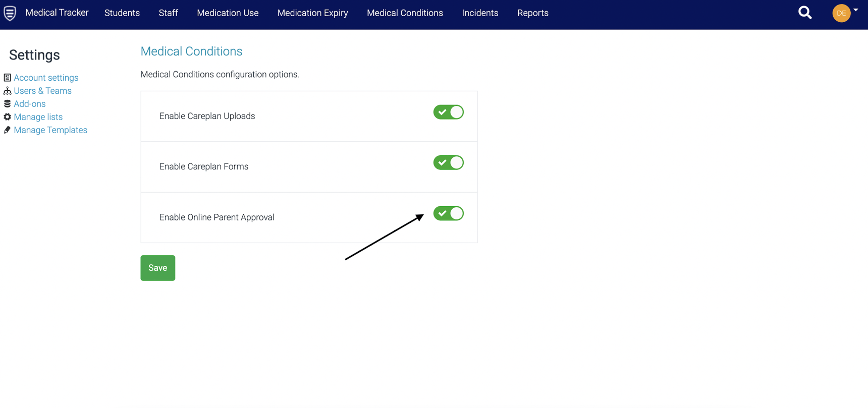Open the Incidents section
868x408 pixels.
(x=480, y=13)
